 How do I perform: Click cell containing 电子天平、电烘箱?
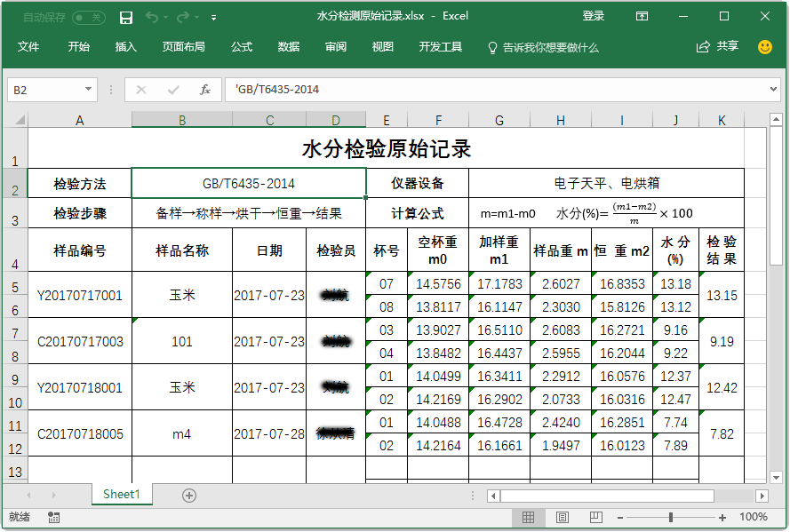point(606,183)
